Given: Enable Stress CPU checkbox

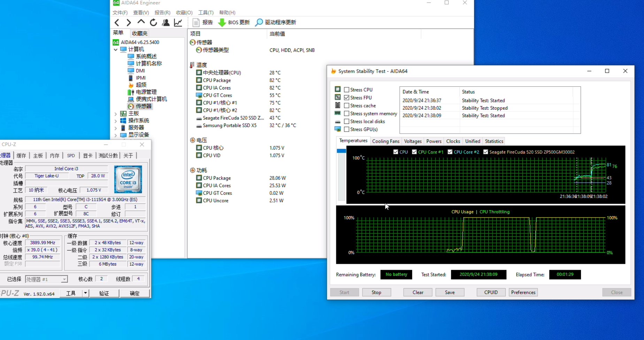Looking at the screenshot, I should tap(347, 90).
